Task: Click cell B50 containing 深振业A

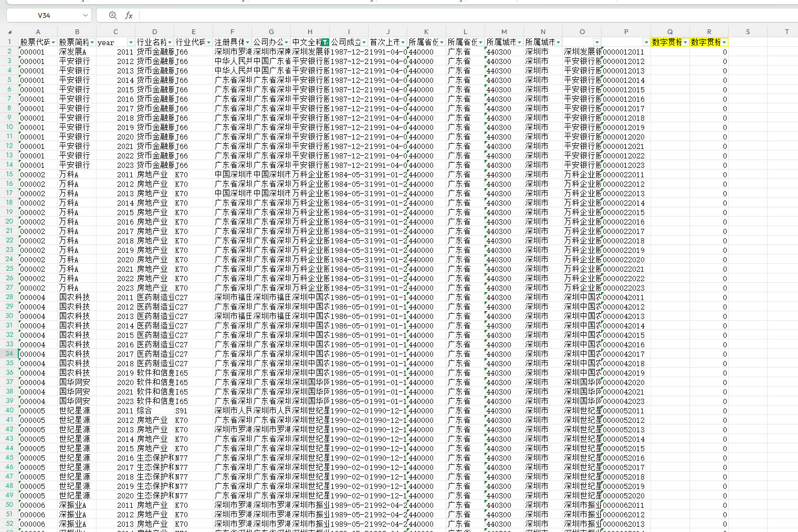Action: point(77,505)
